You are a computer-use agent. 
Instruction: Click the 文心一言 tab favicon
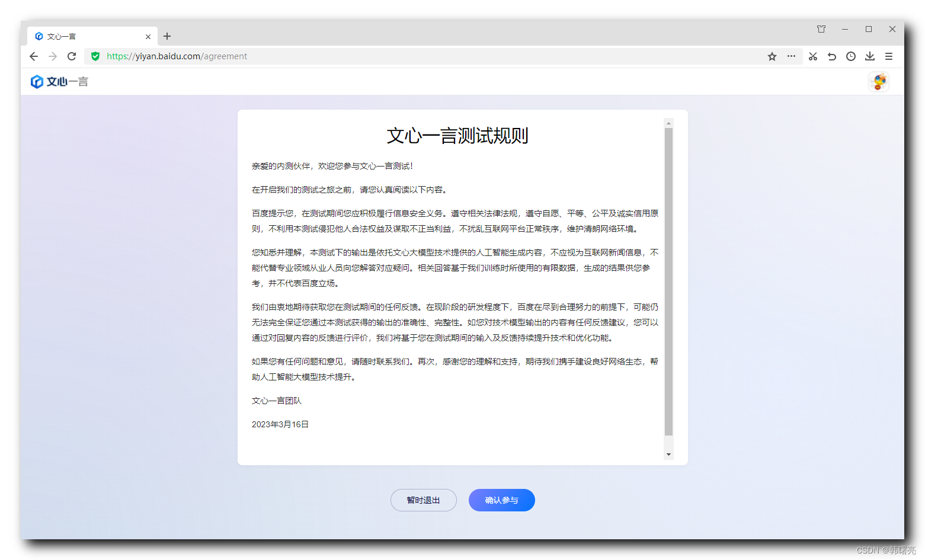pyautogui.click(x=39, y=36)
